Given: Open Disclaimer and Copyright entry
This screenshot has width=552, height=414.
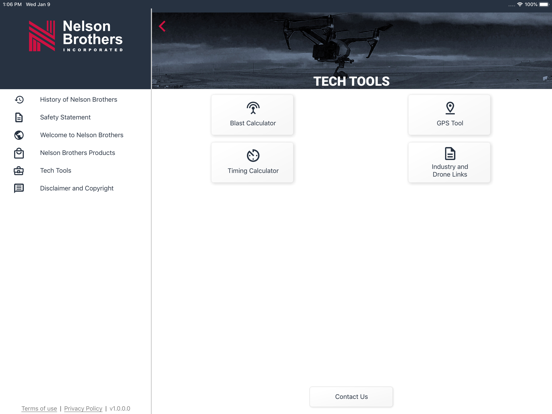Looking at the screenshot, I should (76, 188).
